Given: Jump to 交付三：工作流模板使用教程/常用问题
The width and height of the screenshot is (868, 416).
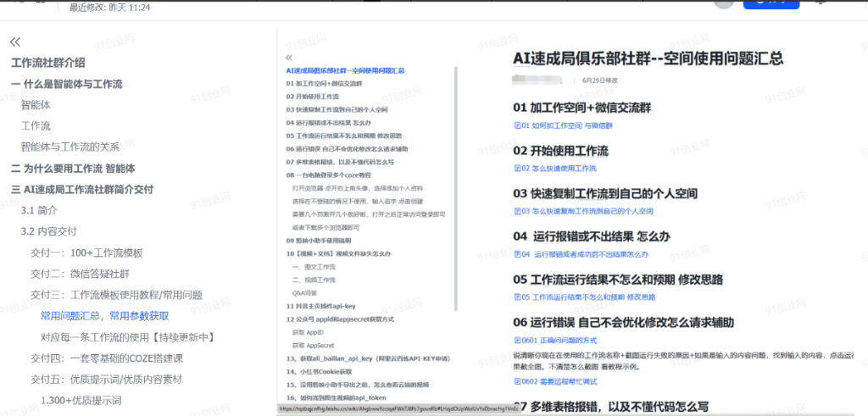Looking at the screenshot, I should [x=116, y=295].
